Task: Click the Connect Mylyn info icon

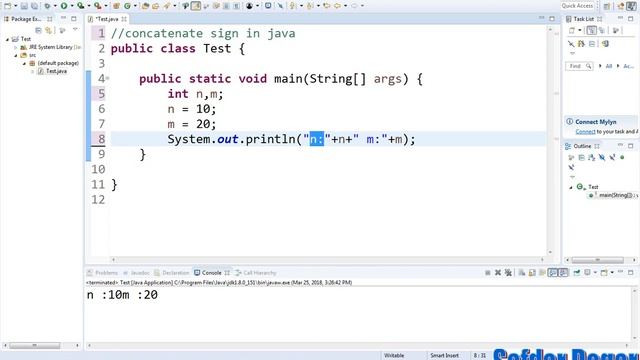Action: (569, 122)
